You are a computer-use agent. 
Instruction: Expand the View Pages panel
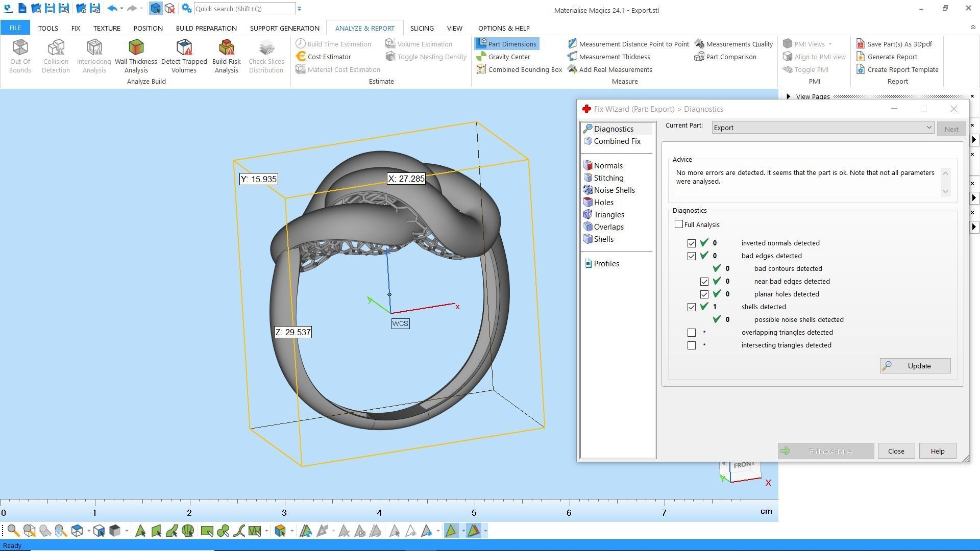789,96
